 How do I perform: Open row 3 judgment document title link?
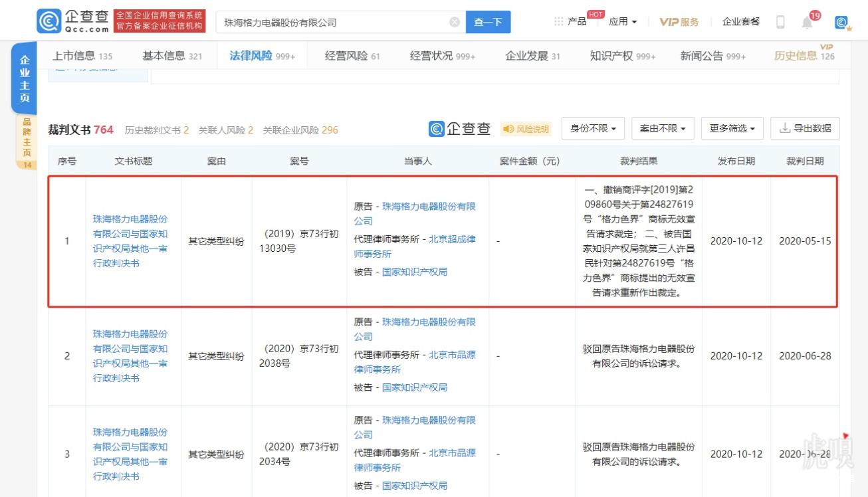130,454
